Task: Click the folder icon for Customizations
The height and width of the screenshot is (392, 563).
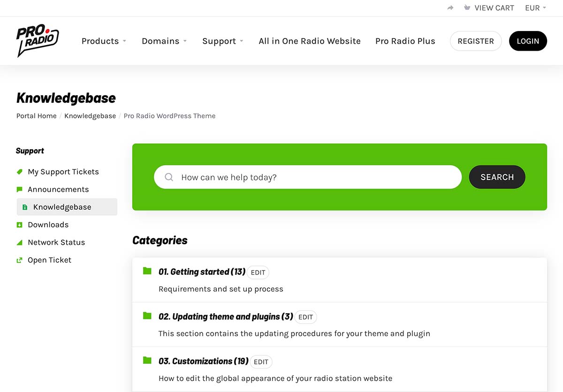Action: pos(147,361)
